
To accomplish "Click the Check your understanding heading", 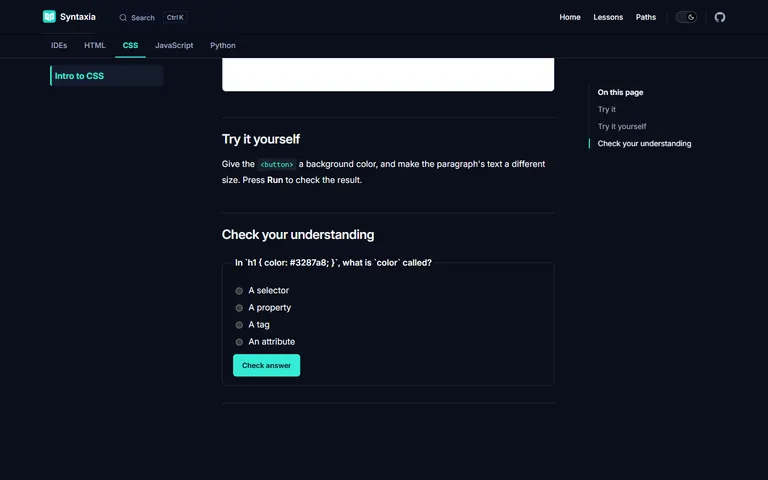I will tap(298, 235).
